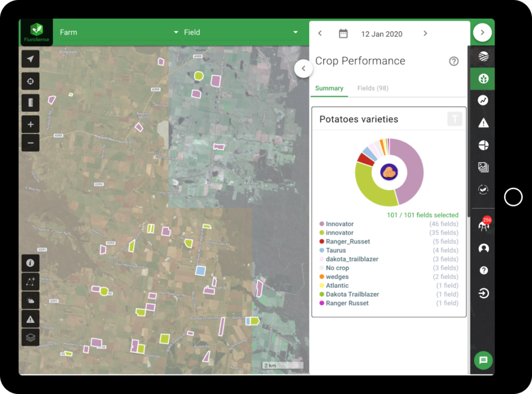Toggle Innovator variety in legend
The image size is (532, 394).
[x=340, y=224]
